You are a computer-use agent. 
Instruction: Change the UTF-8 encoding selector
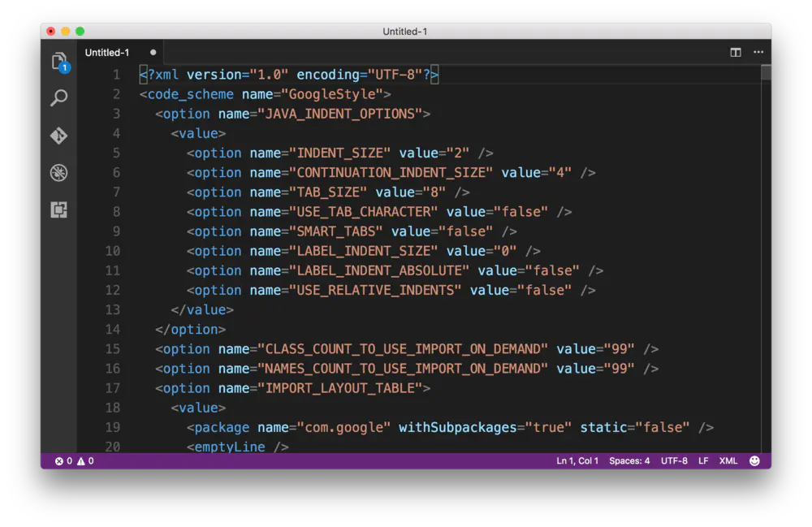(674, 460)
